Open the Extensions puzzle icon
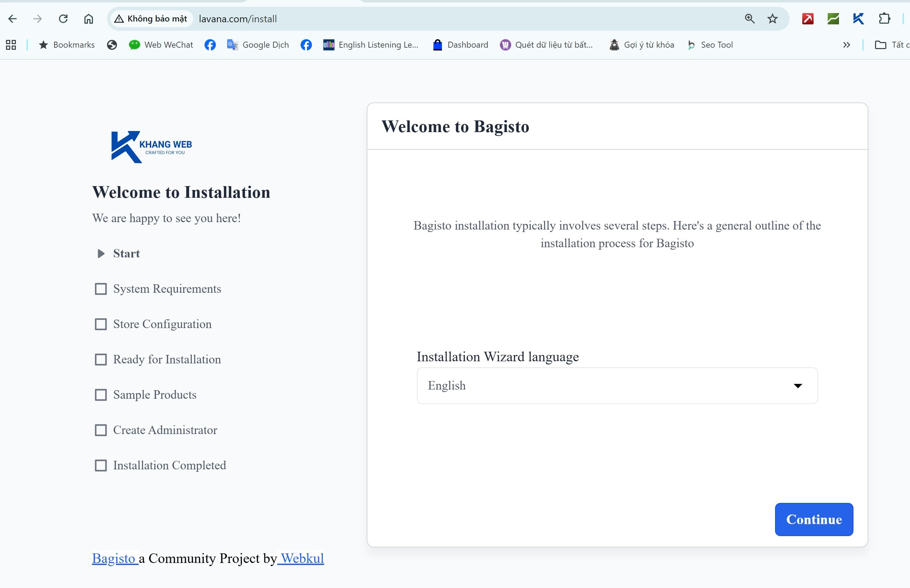 pos(884,19)
